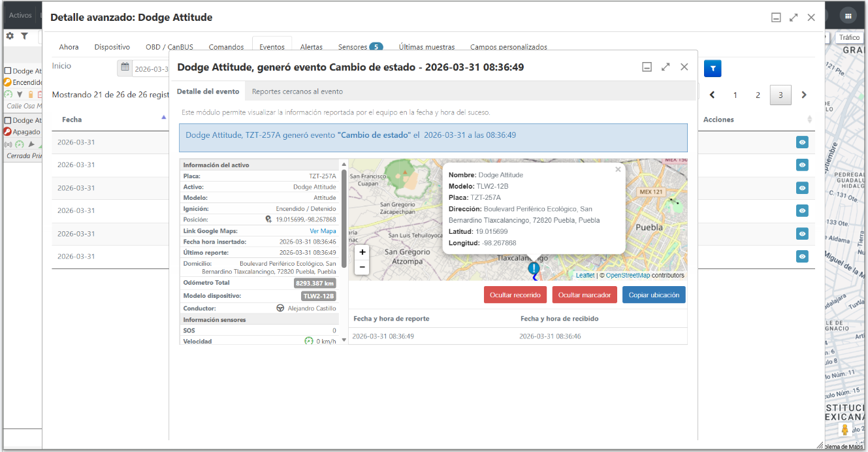Check the Dodge asset box above Apagado
The image size is (868, 452).
(8, 120)
